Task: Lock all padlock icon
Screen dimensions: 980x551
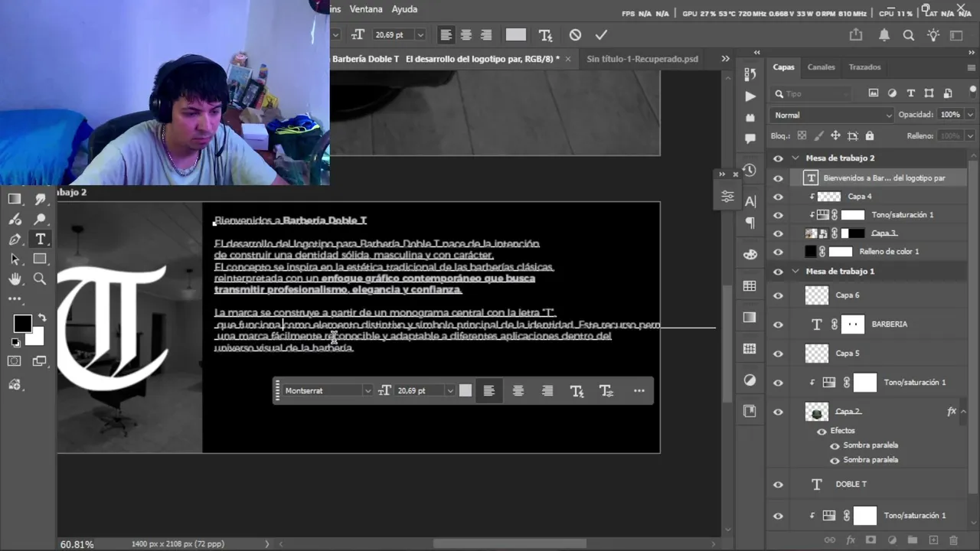Action: point(869,136)
